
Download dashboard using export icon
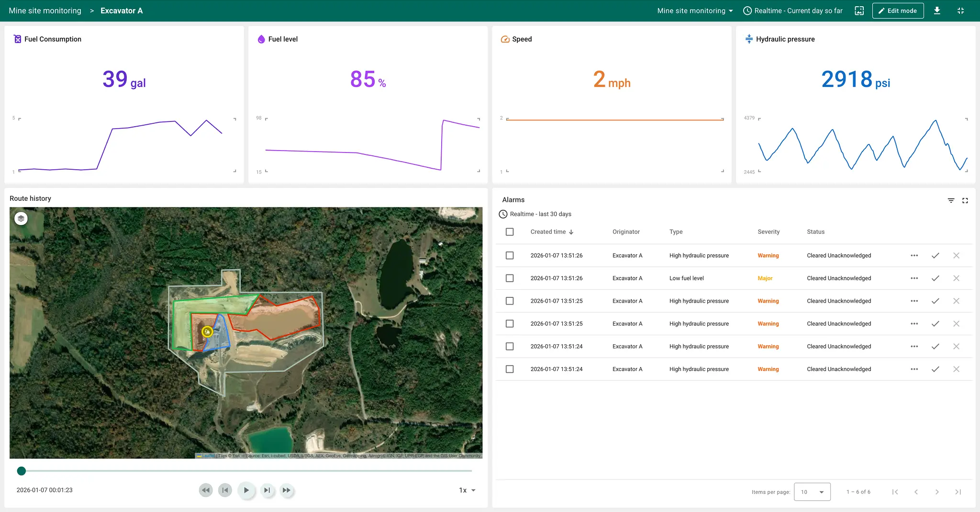pos(937,11)
